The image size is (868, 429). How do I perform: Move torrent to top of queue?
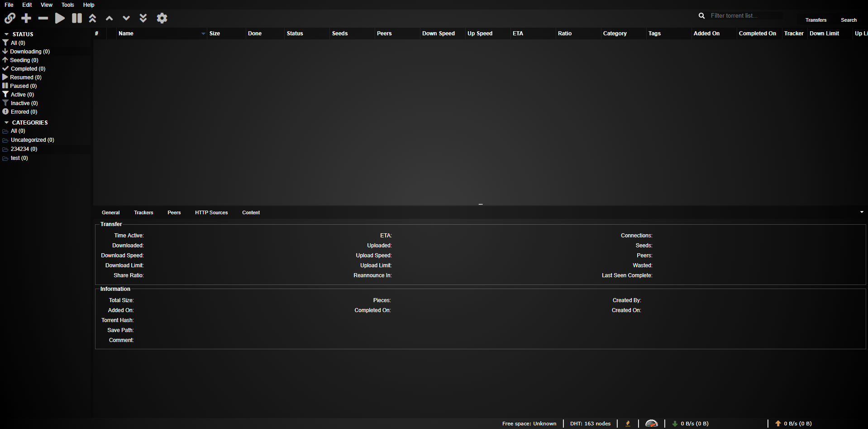(92, 18)
